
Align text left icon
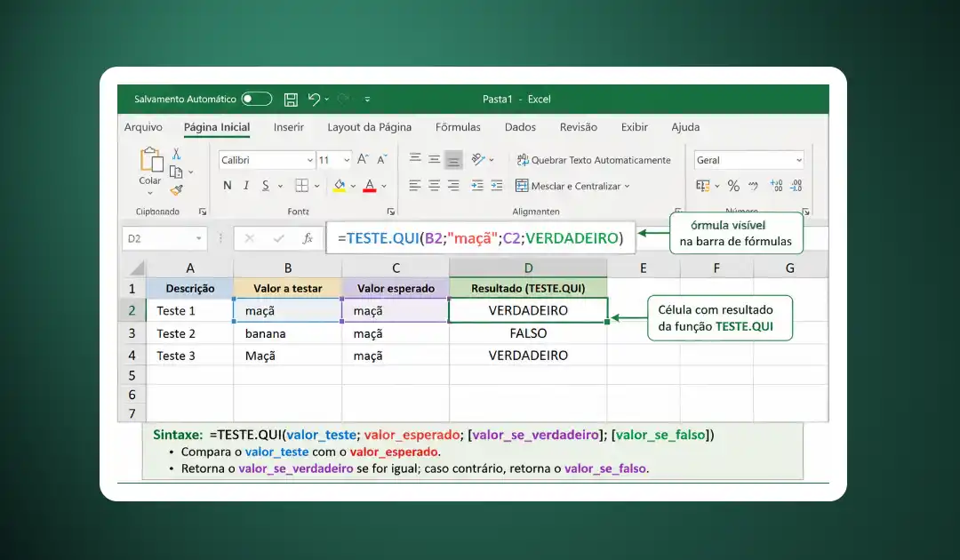415,186
